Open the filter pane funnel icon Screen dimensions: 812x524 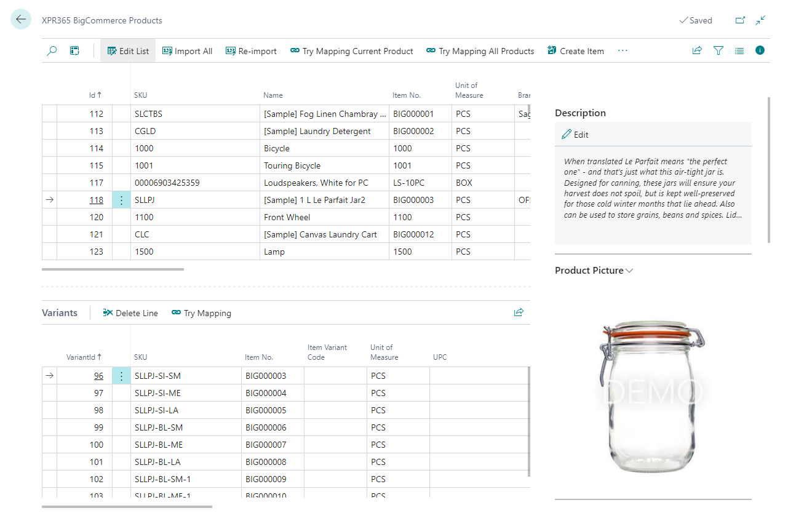(x=718, y=51)
